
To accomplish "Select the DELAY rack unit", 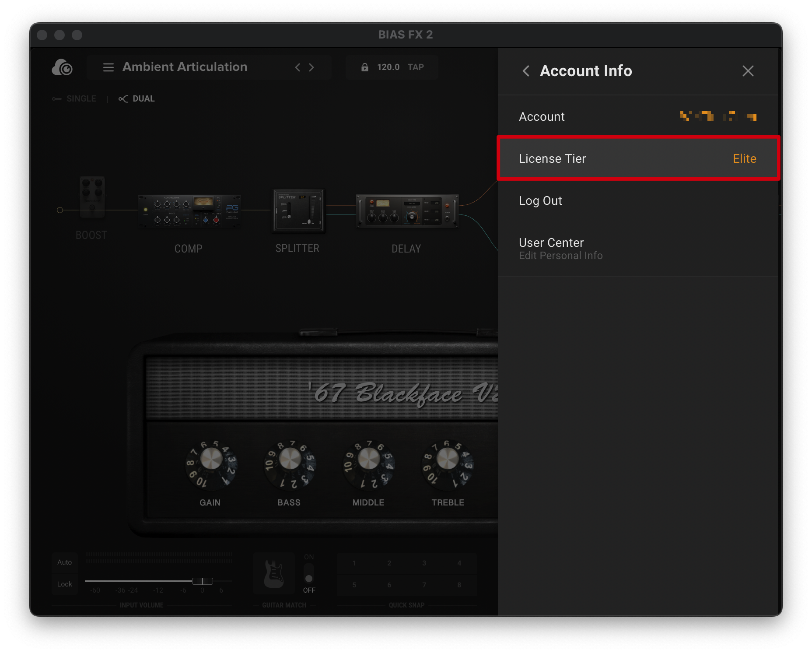I will [407, 211].
